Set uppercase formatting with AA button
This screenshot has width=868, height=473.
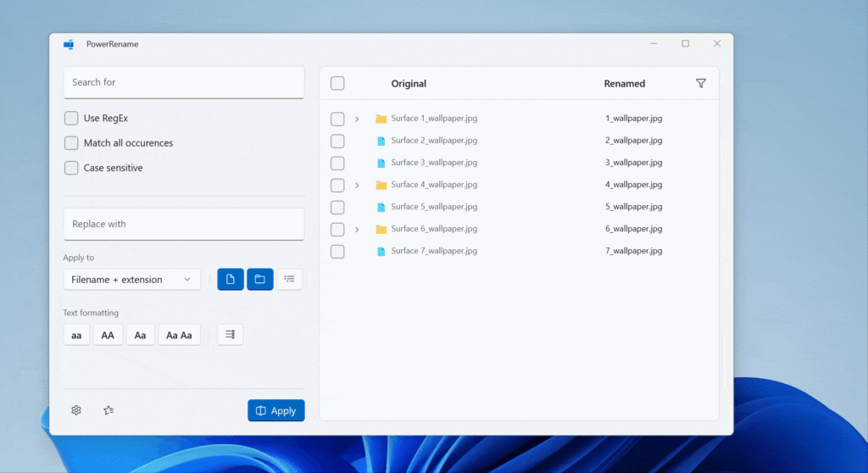(x=108, y=335)
